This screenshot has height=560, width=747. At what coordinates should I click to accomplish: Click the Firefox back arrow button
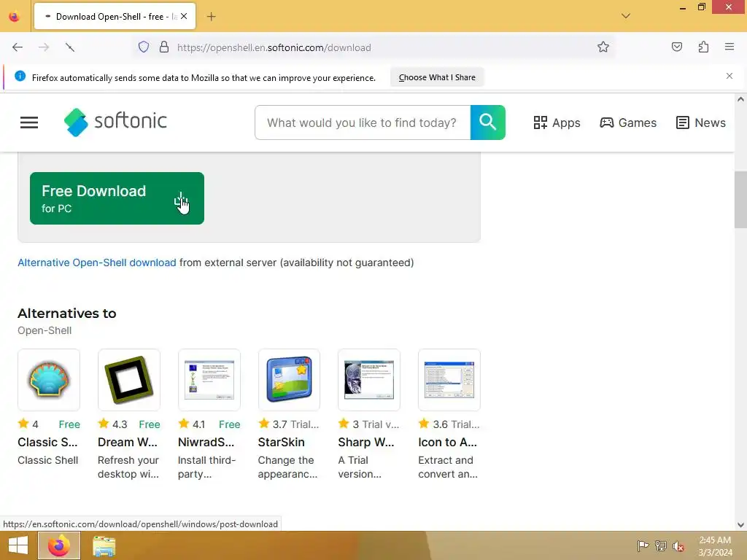(x=18, y=47)
